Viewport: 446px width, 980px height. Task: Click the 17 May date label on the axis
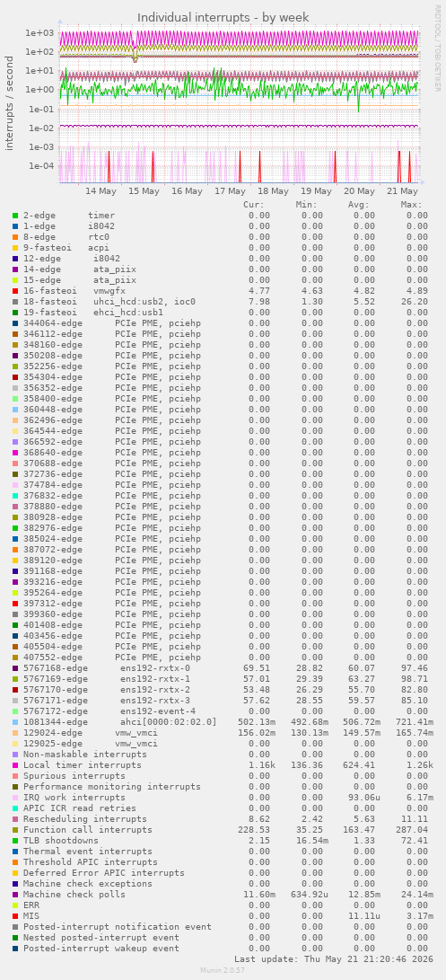click(x=230, y=191)
